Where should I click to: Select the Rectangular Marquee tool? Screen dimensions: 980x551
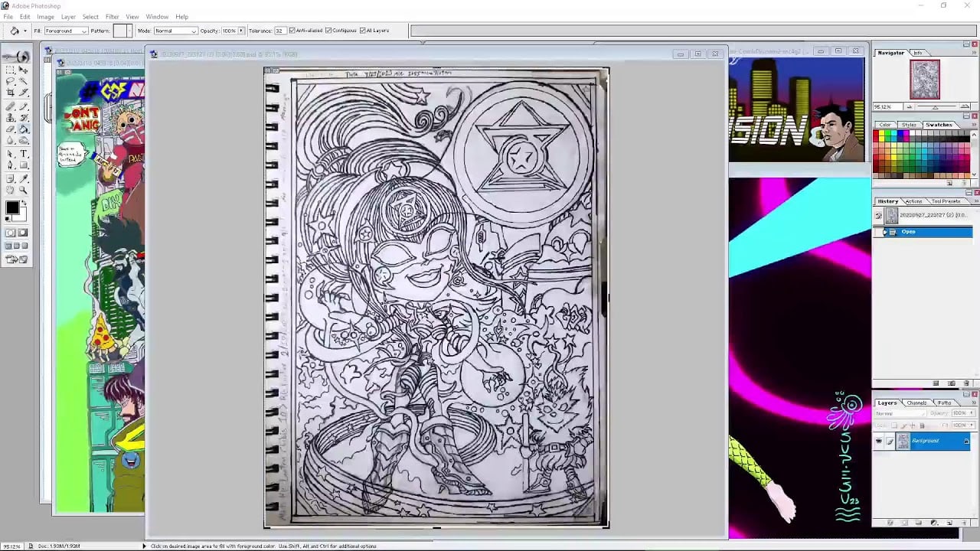pyautogui.click(x=11, y=70)
